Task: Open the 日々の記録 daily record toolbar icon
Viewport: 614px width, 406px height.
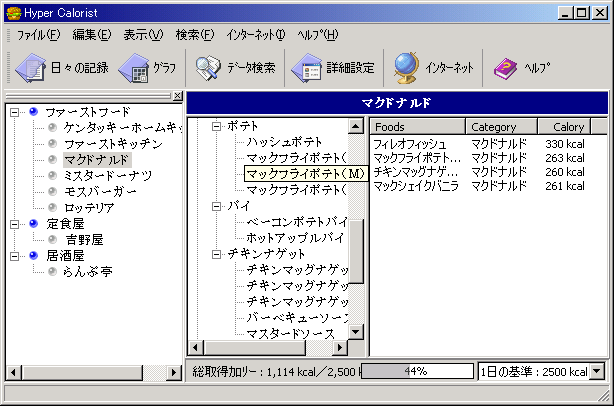Action: click(31, 68)
